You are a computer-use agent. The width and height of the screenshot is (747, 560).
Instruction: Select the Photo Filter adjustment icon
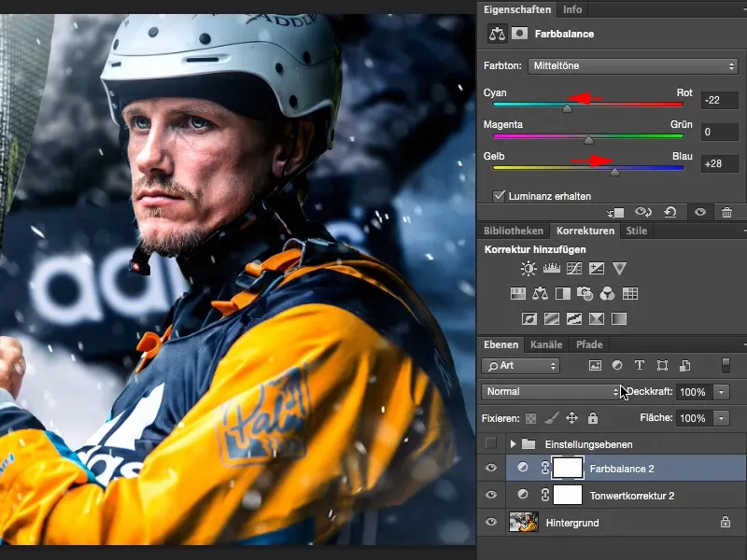(584, 294)
